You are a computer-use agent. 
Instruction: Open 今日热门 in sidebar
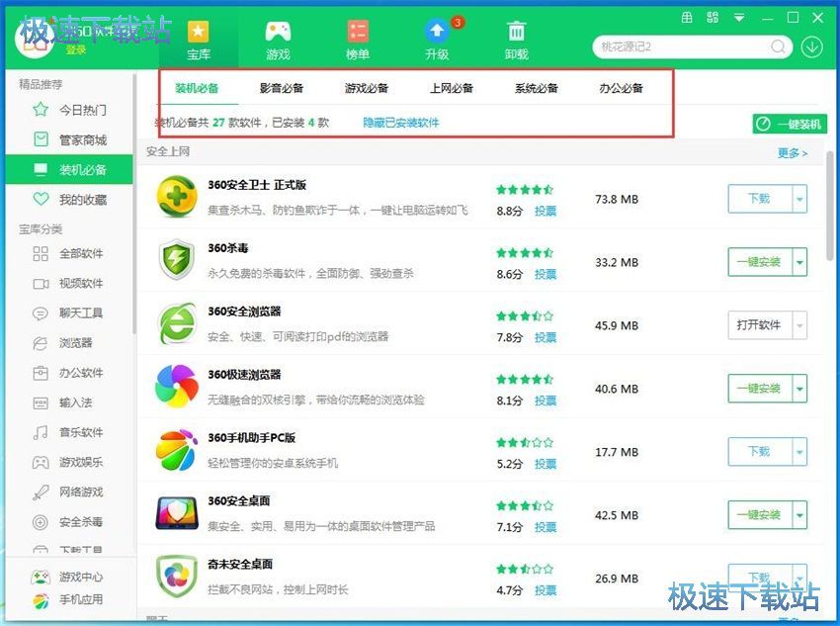68,110
